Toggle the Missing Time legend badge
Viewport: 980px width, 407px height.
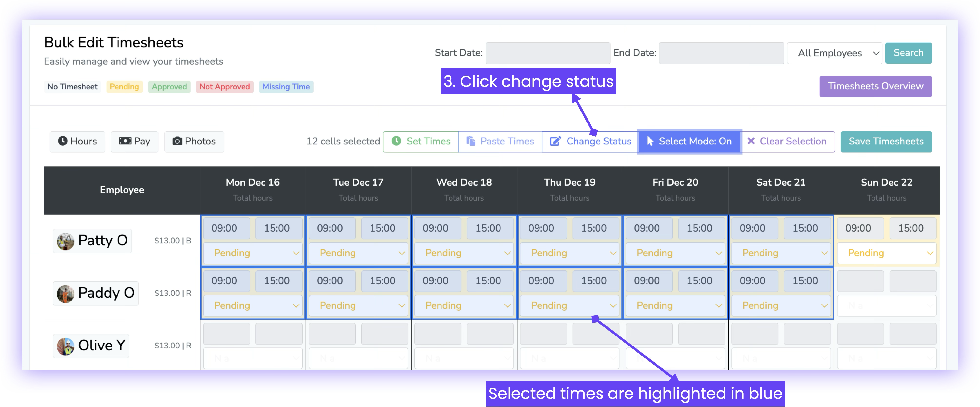tap(286, 87)
